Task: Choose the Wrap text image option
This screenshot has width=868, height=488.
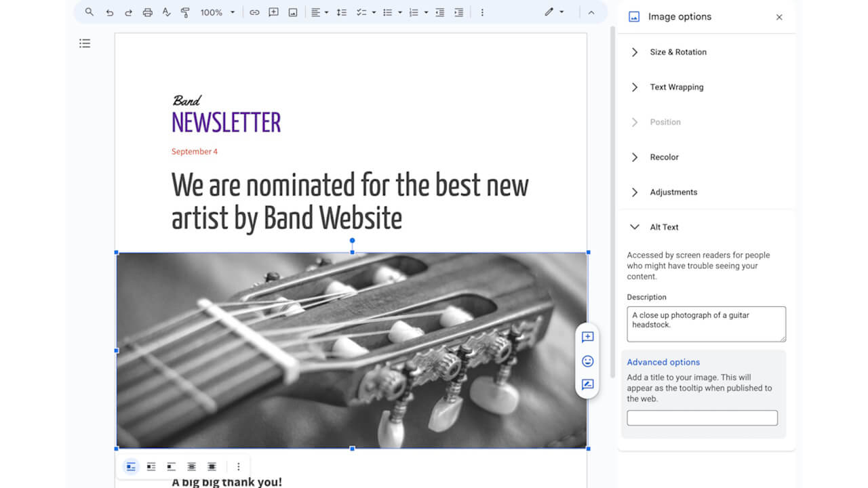Action: pos(151,466)
